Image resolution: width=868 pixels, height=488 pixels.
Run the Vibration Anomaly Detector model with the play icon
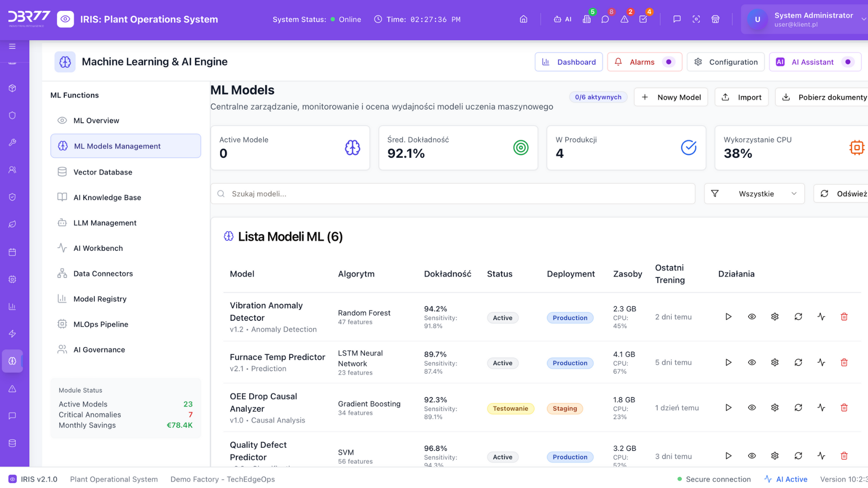728,317
